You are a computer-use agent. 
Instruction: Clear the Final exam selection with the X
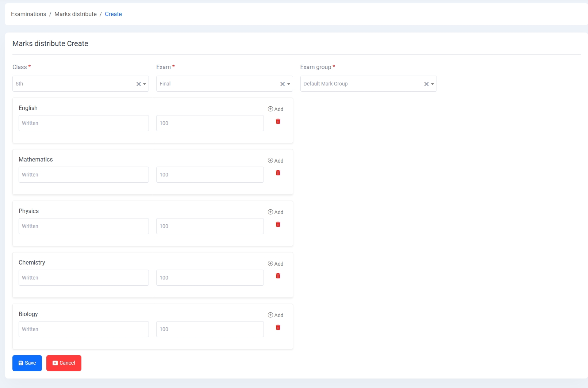pos(283,84)
